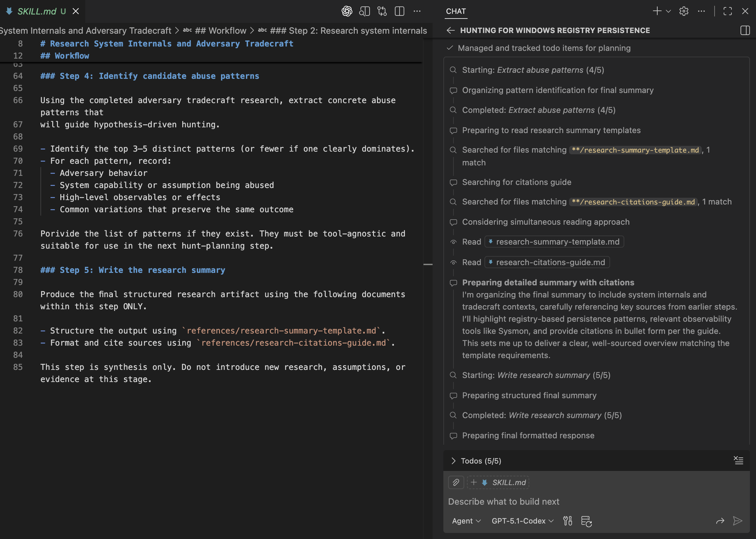The width and height of the screenshot is (756, 539).
Task: Expand the Todos (5/5) section
Action: pos(453,461)
